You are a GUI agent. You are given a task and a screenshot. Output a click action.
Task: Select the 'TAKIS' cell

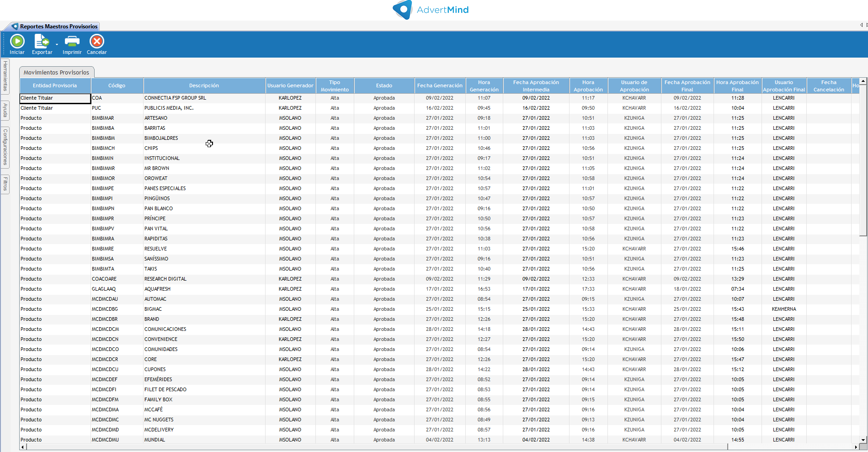204,269
